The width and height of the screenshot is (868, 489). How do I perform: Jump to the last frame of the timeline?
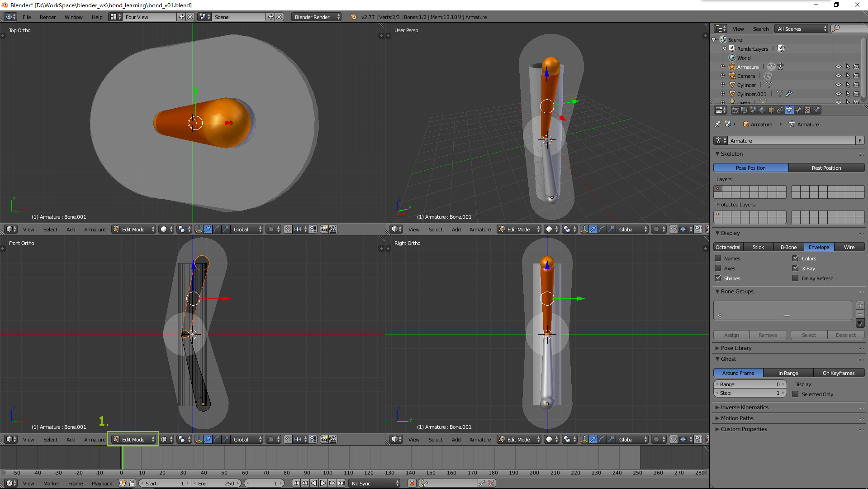click(341, 483)
